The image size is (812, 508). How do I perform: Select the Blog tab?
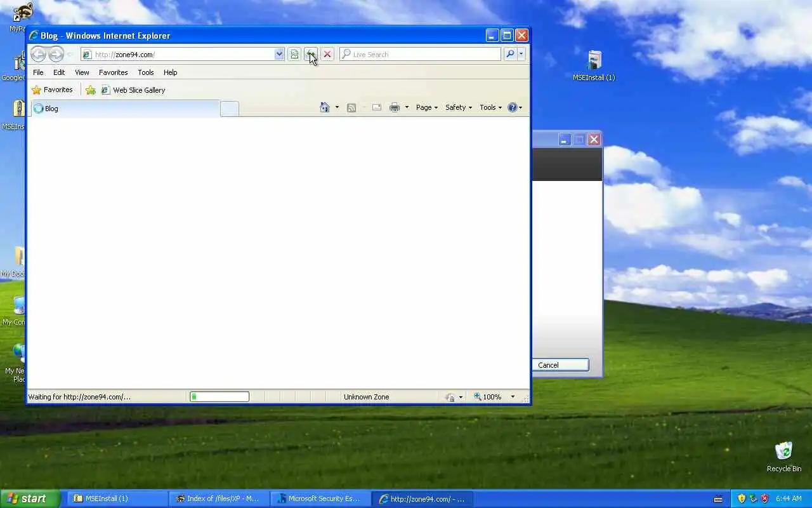(x=125, y=109)
